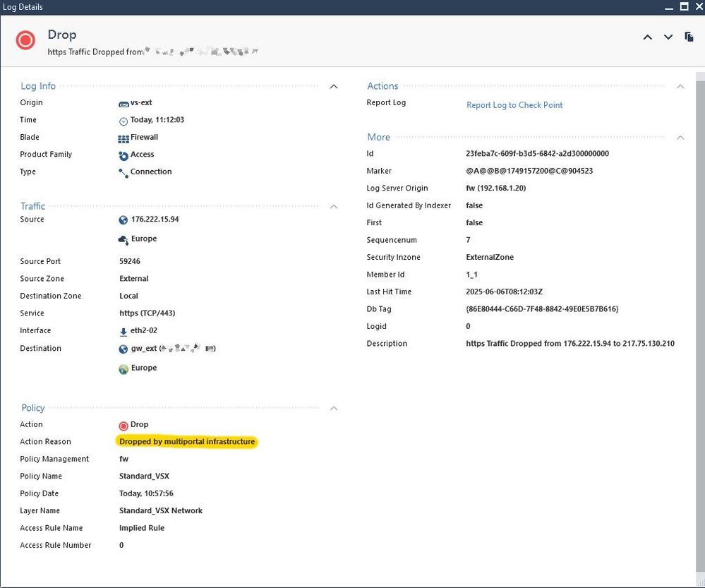Select the Dropped by multiportal infrastructure text
This screenshot has height=588, width=705.
click(x=187, y=442)
